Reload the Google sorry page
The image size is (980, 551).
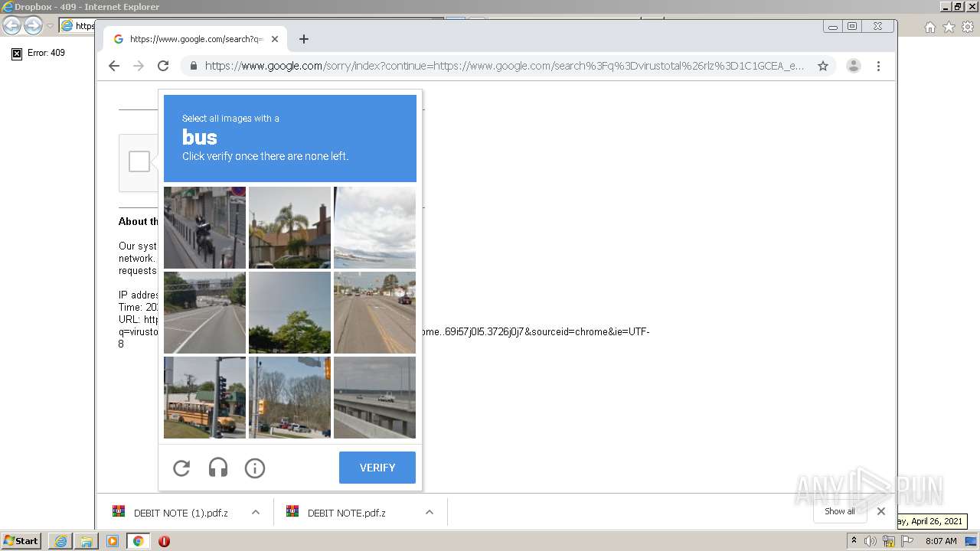(x=163, y=66)
